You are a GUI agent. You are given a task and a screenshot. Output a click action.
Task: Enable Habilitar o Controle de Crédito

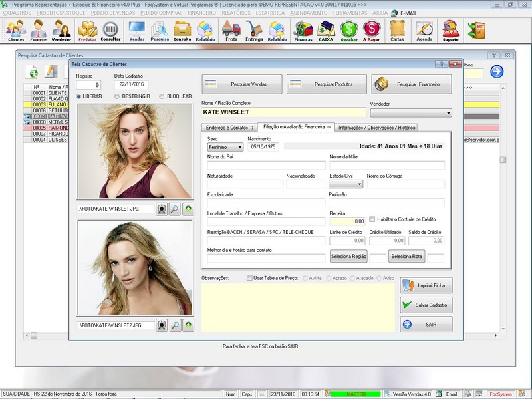(372, 219)
